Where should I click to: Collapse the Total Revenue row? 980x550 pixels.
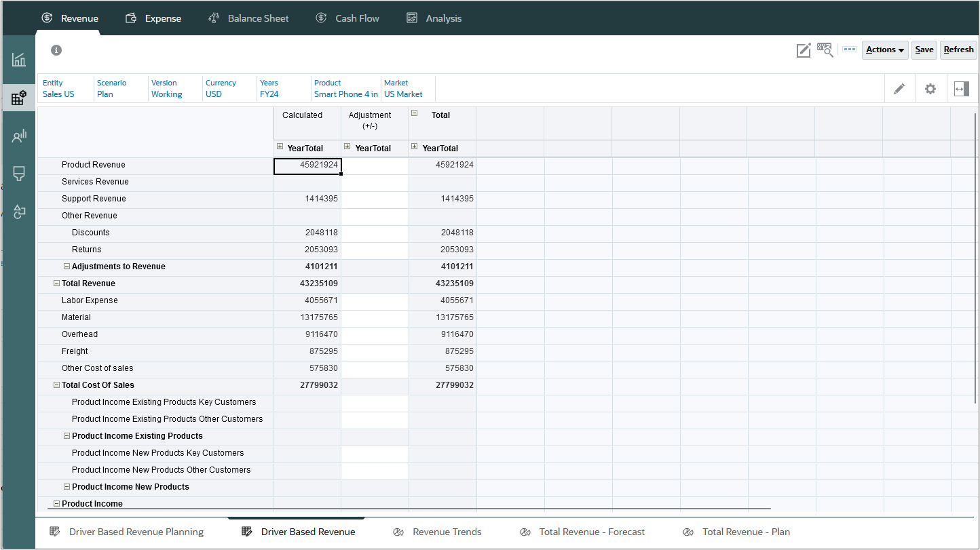(57, 283)
